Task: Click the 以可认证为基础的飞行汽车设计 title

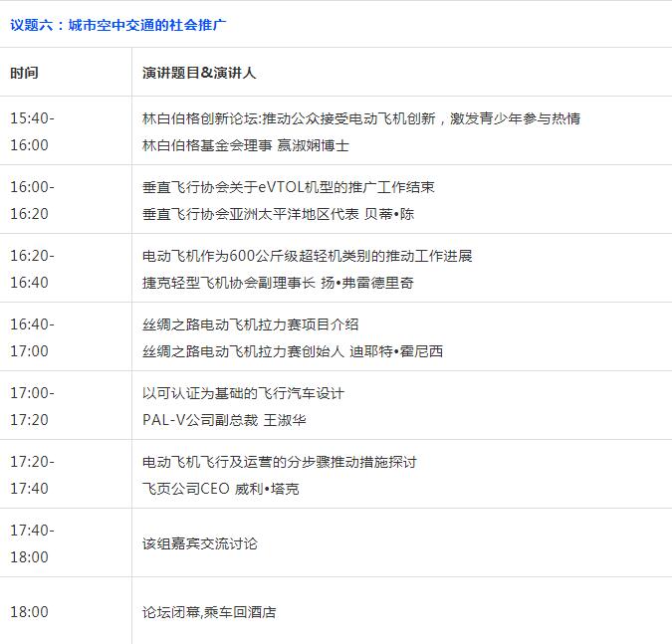Action: pyautogui.click(x=243, y=393)
